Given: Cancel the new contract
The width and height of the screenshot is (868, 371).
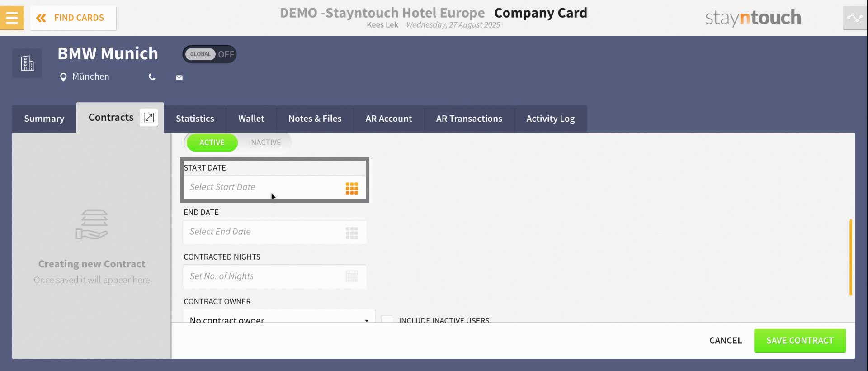Looking at the screenshot, I should pyautogui.click(x=726, y=341).
